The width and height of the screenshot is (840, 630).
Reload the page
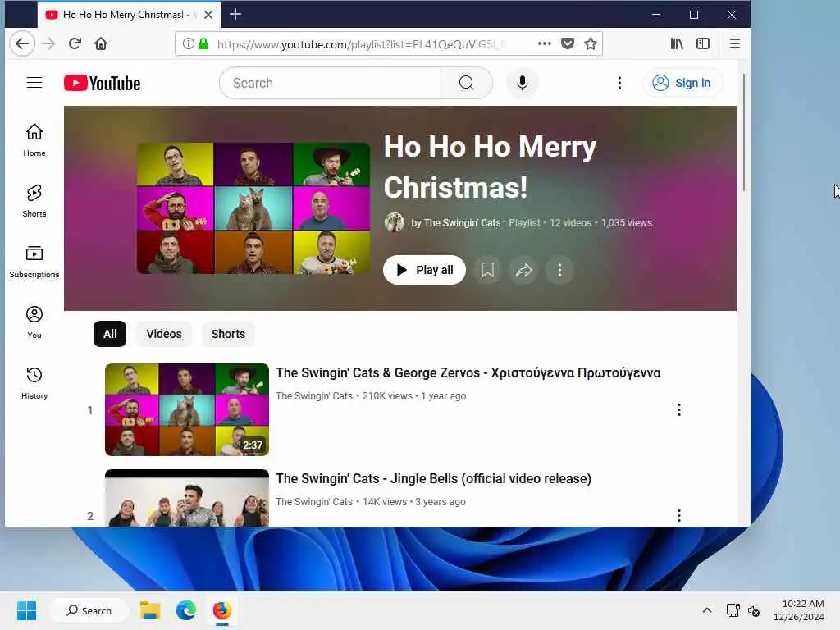click(x=75, y=44)
